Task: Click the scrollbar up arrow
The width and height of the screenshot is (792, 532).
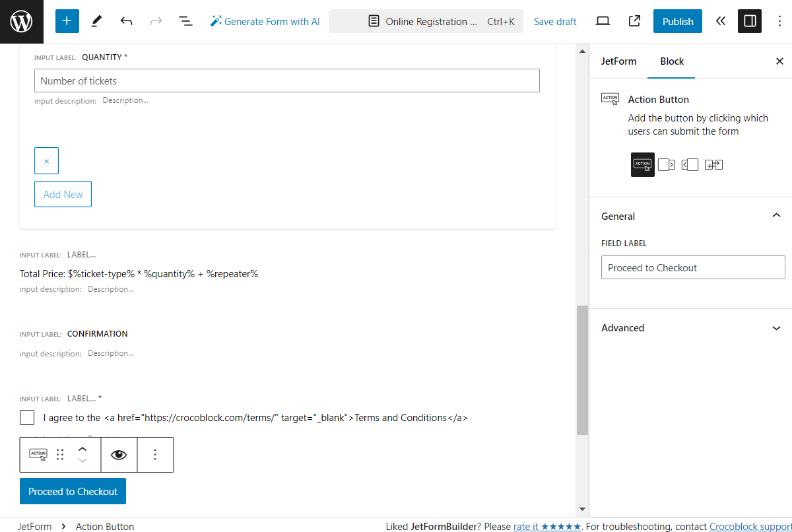Action: click(x=582, y=51)
